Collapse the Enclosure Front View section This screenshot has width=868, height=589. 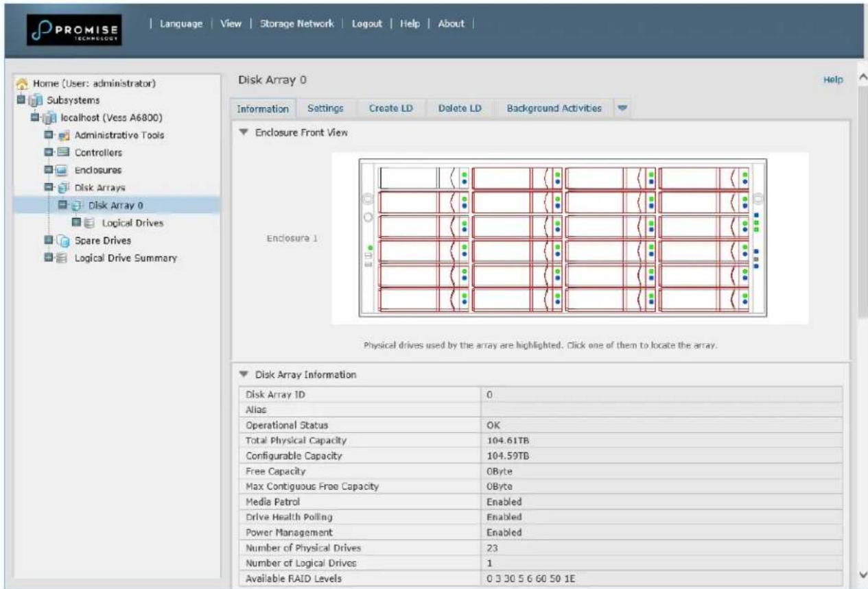(244, 132)
